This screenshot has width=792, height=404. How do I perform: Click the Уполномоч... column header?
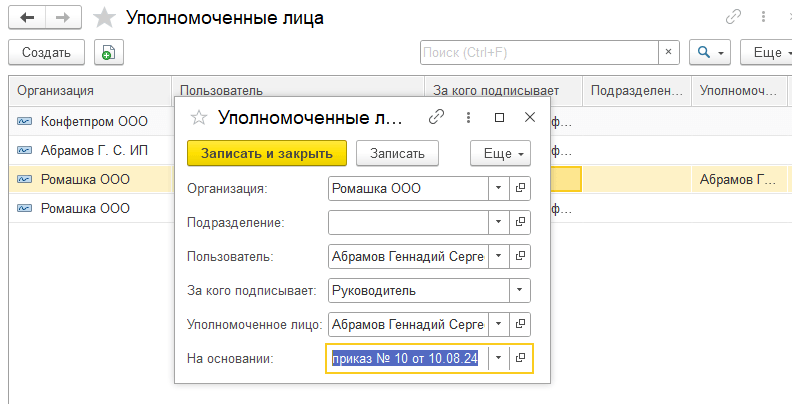(738, 91)
